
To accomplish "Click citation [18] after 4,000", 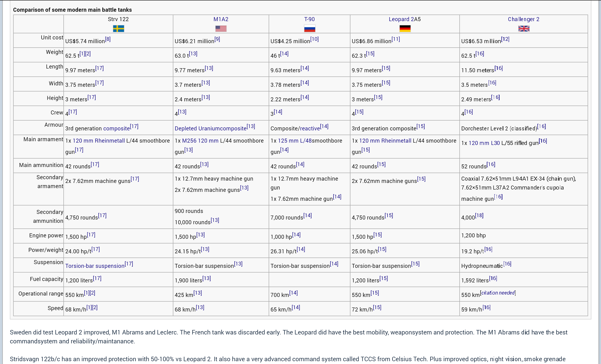I will click(x=479, y=215).
